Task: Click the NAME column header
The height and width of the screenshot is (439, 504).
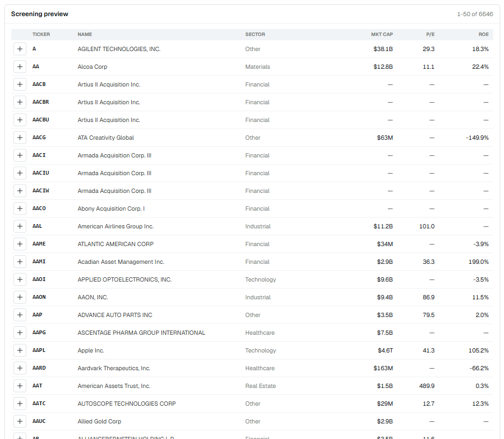Action: (85, 34)
